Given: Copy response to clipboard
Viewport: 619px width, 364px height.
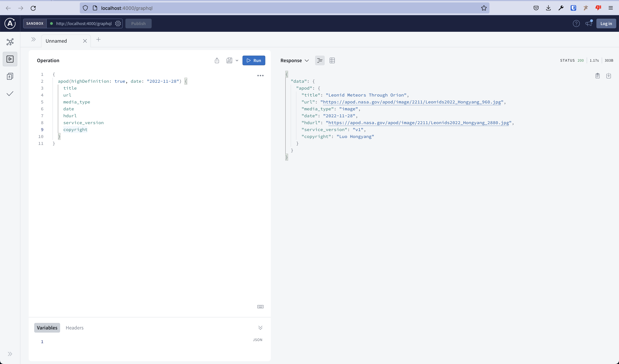Looking at the screenshot, I should pyautogui.click(x=598, y=76).
